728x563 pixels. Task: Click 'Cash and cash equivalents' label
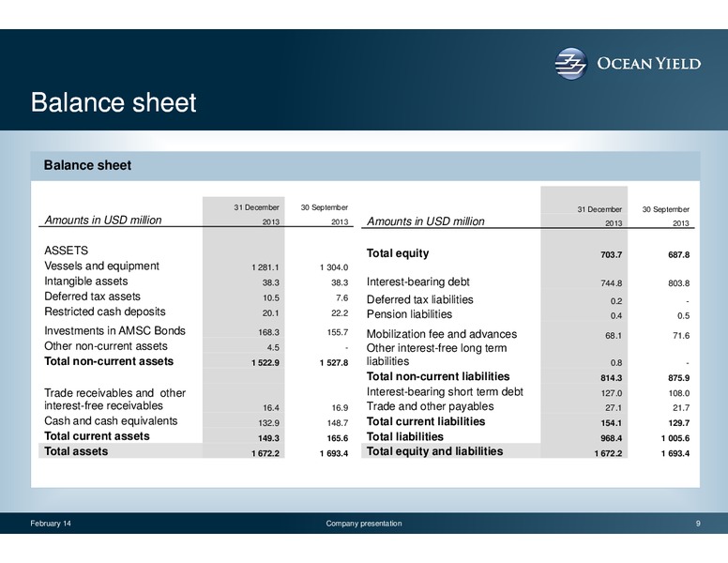pyautogui.click(x=111, y=421)
